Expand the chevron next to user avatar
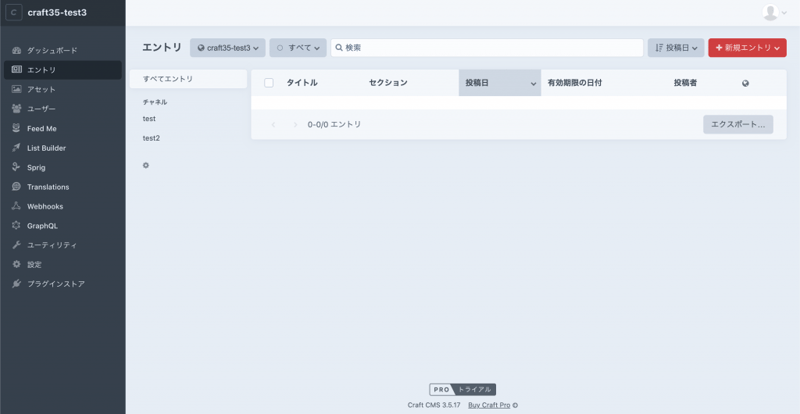 784,13
